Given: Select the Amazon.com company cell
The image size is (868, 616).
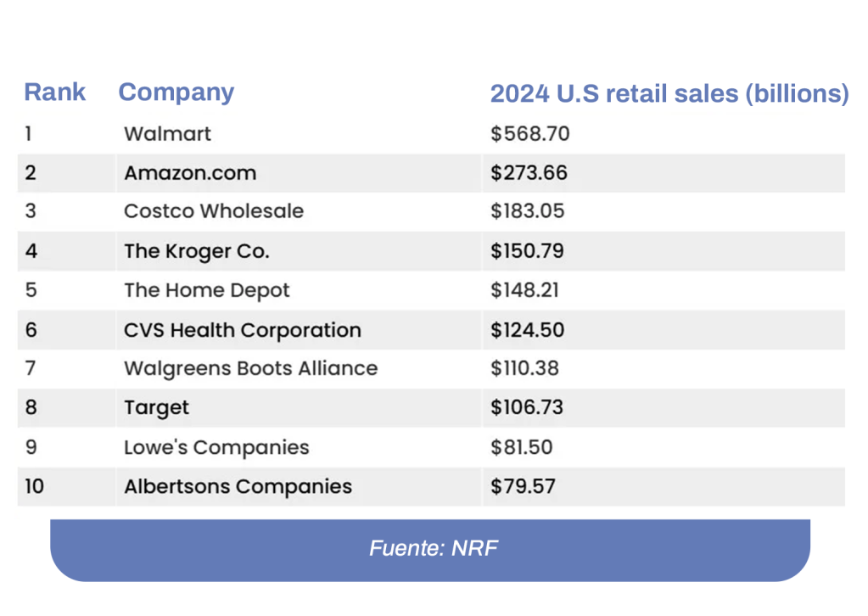Looking at the screenshot, I should tap(190, 173).
